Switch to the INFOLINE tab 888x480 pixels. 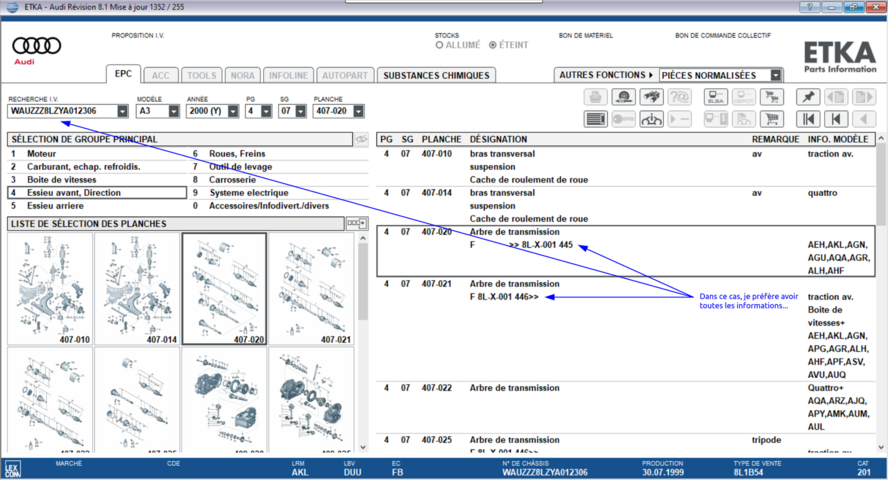288,75
